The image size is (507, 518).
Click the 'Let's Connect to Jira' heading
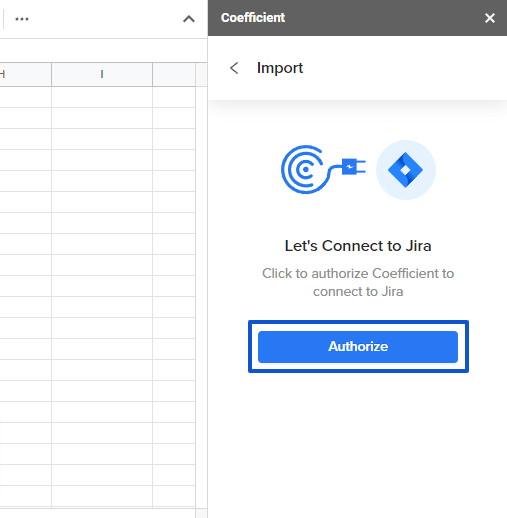(x=358, y=246)
